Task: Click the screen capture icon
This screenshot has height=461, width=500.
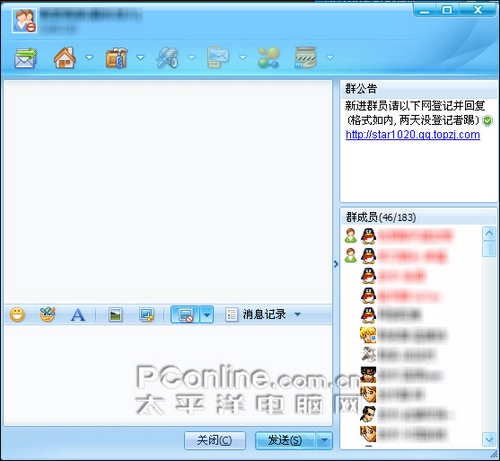Action: pyautogui.click(x=147, y=314)
